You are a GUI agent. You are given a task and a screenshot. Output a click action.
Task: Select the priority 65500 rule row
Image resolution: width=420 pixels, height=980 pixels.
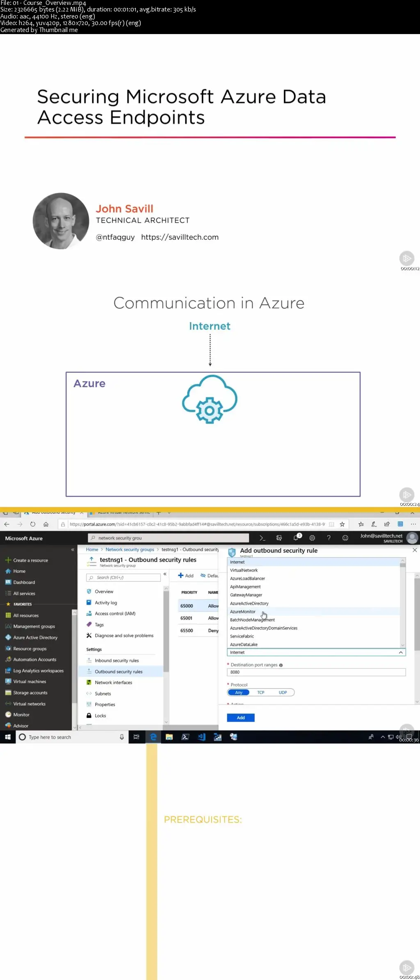199,630
